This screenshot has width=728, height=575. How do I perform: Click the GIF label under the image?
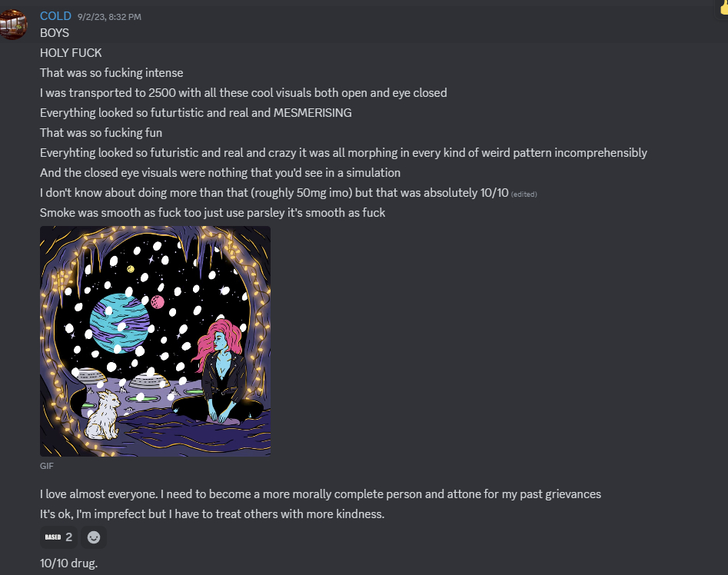(x=46, y=466)
